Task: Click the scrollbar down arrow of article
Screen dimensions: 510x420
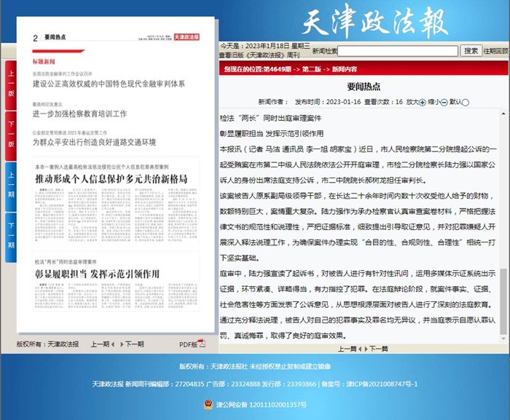Action: 503,338
